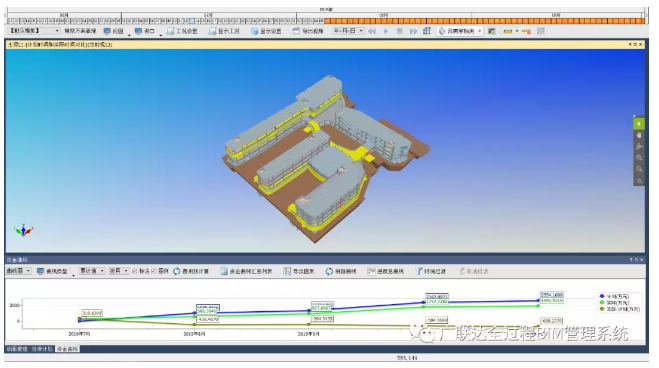Switch to 动画管理 tab
The image size is (659, 368).
pos(17,349)
